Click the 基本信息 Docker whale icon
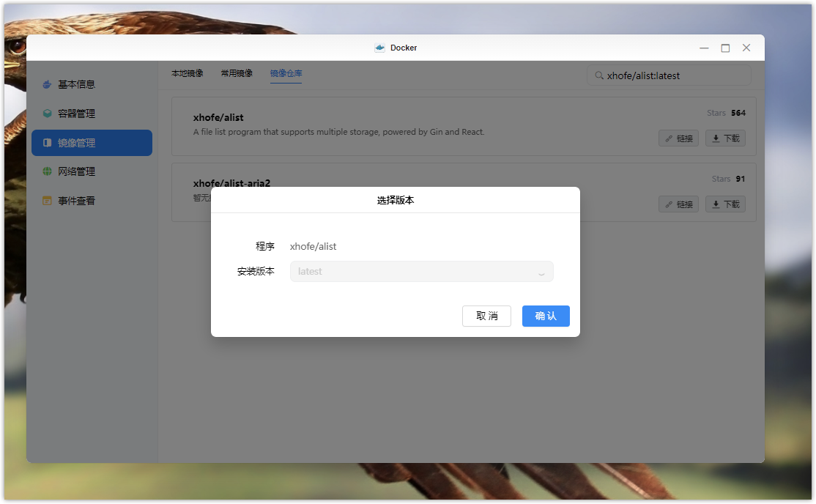This screenshot has height=504, width=816. click(47, 84)
